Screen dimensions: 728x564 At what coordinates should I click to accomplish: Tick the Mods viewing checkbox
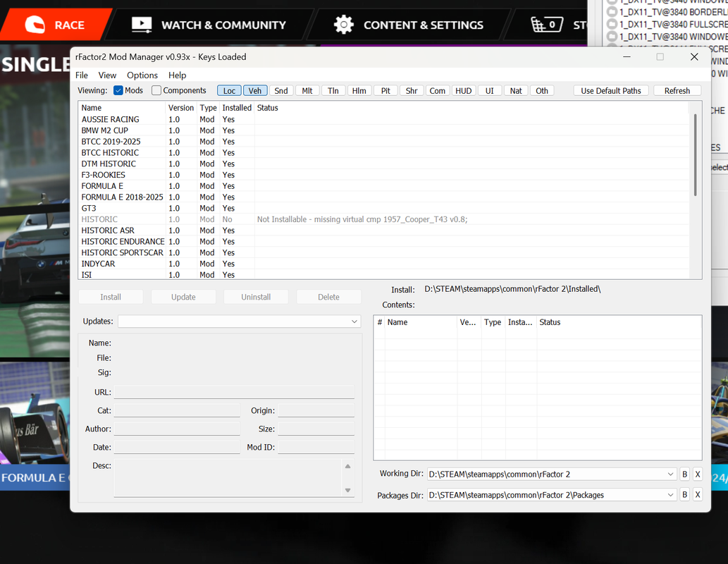click(x=118, y=91)
